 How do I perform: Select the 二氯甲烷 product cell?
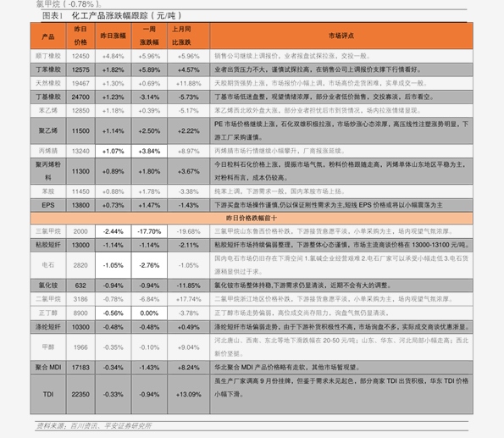[x=48, y=299]
